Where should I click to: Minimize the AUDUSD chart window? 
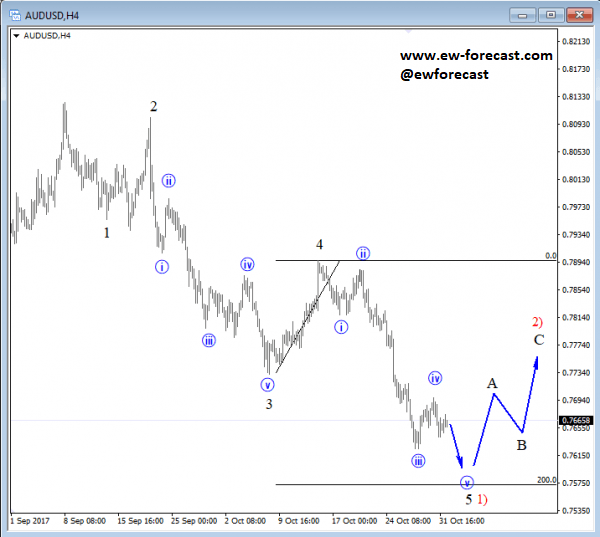coord(523,14)
